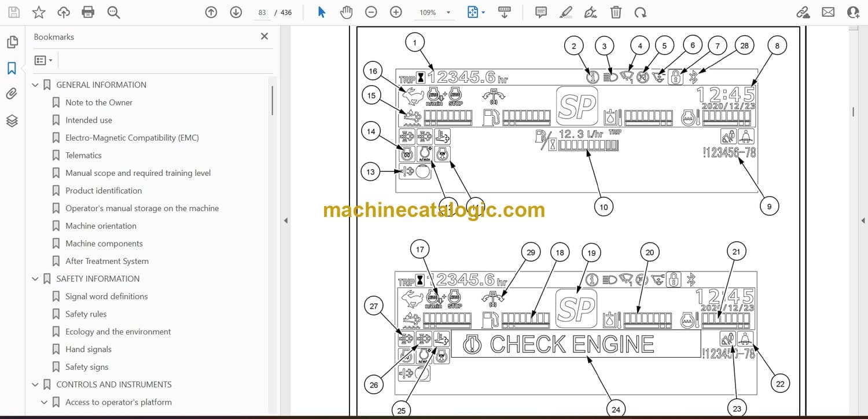Collapse the GENERAL INFORMATION bookmark section
This screenshot has height=419, width=868.
pos(35,85)
